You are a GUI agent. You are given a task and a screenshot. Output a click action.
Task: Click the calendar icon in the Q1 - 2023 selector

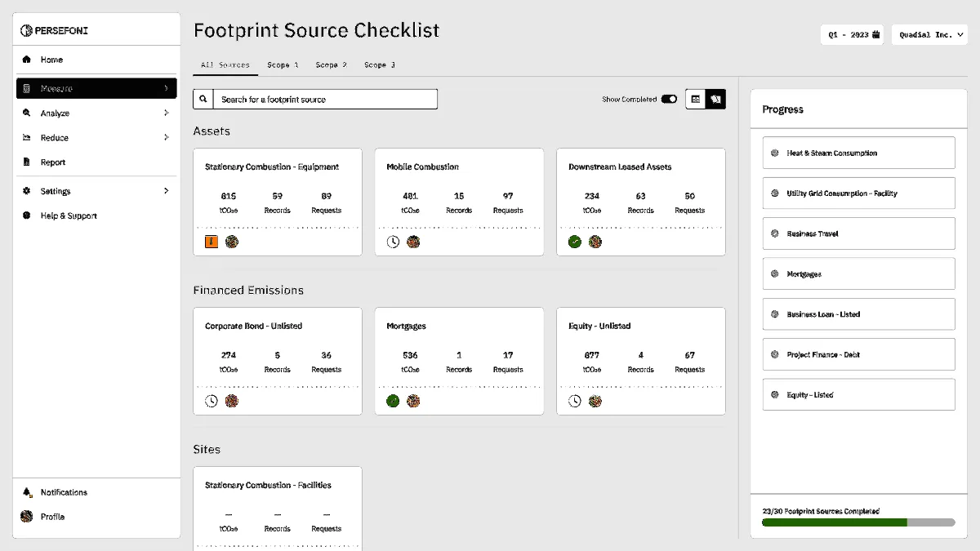click(x=876, y=35)
